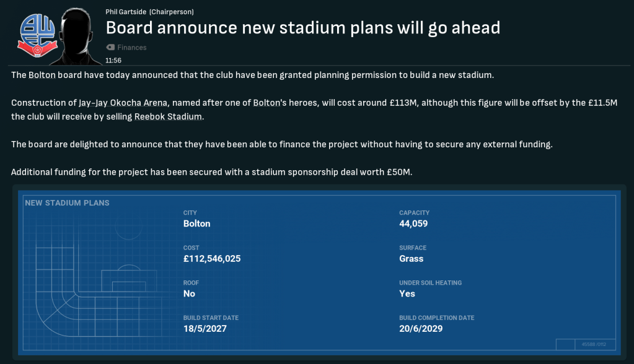Click the news headline about stadium plans
Viewport: 634px width, 364px height.
click(302, 27)
